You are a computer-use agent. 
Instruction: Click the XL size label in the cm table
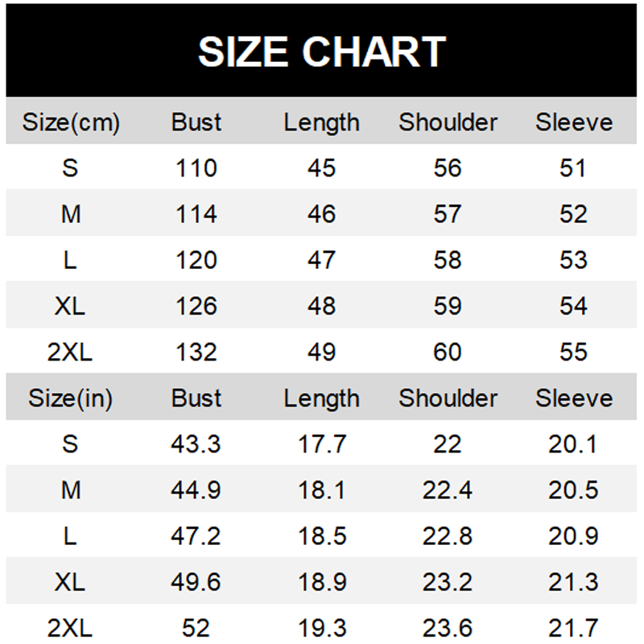point(70,306)
